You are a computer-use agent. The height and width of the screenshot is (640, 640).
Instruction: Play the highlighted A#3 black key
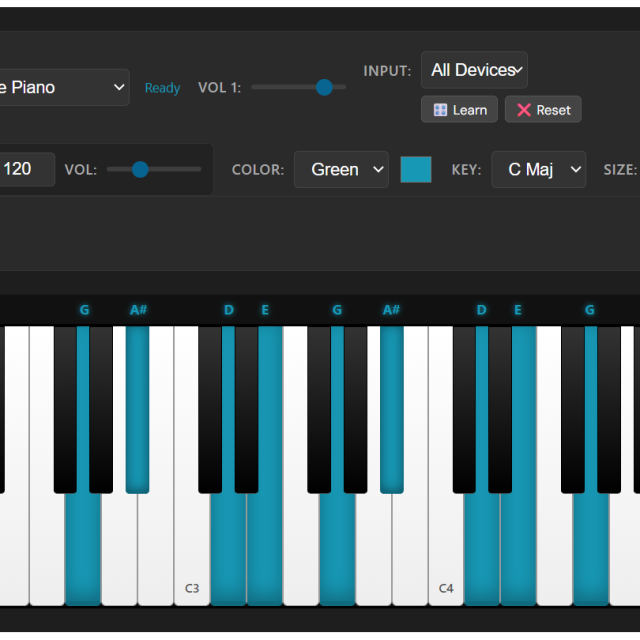point(392,409)
